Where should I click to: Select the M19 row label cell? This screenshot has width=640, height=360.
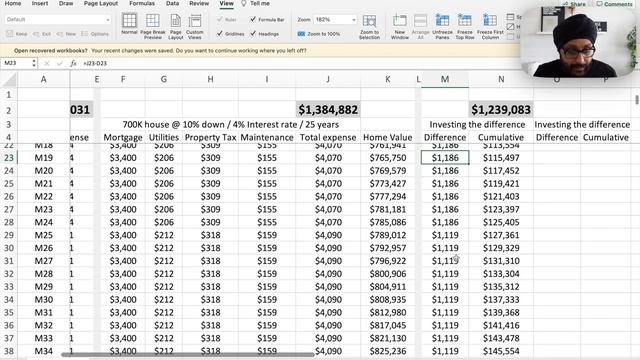(43, 158)
